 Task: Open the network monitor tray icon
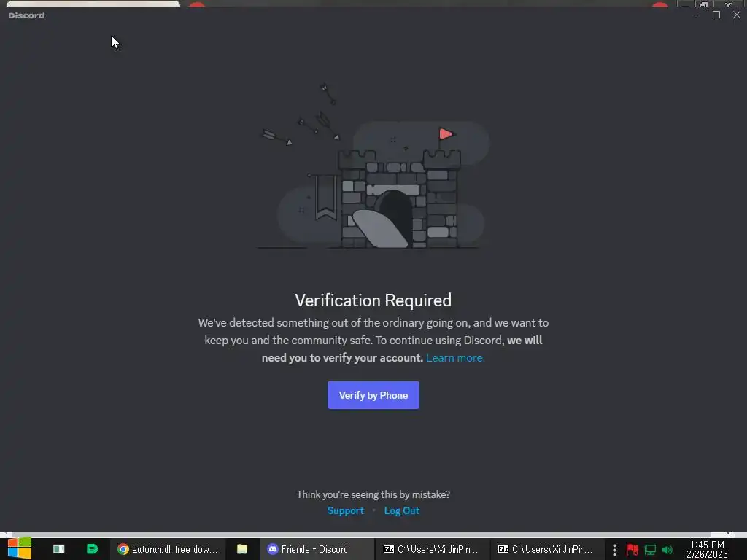[x=650, y=550]
